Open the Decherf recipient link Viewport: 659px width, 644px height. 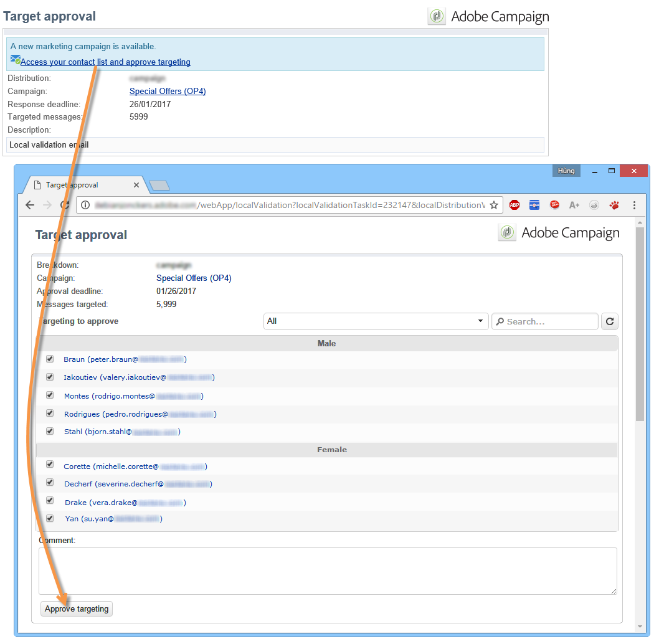click(138, 484)
